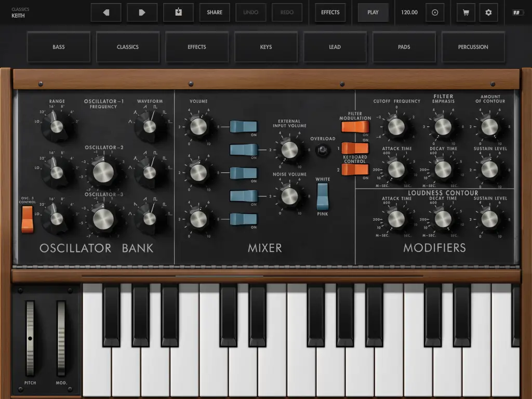This screenshot has height=399, width=532.
Task: Click the Overload indicator lamp
Action: pyautogui.click(x=323, y=150)
